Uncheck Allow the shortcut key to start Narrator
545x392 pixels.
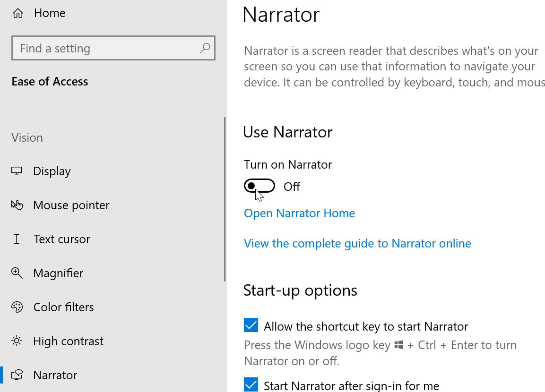point(251,325)
